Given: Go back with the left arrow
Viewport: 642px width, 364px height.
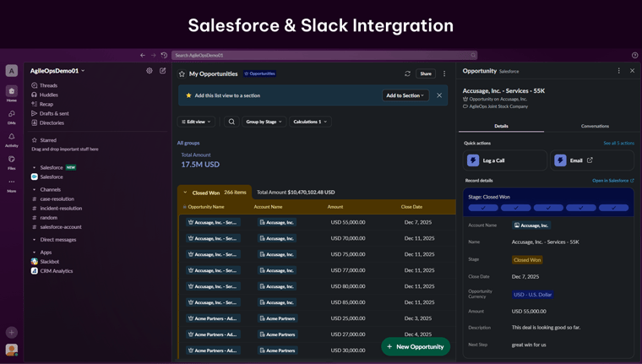Looking at the screenshot, I should click(143, 55).
